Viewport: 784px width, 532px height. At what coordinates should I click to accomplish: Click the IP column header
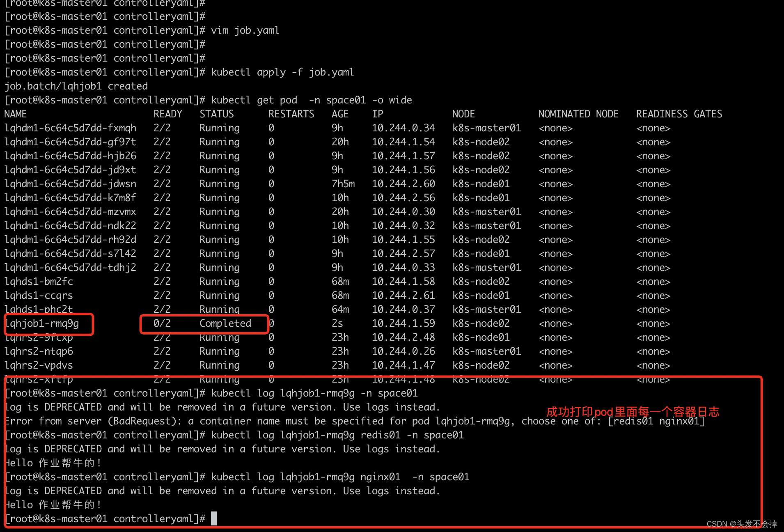378,114
